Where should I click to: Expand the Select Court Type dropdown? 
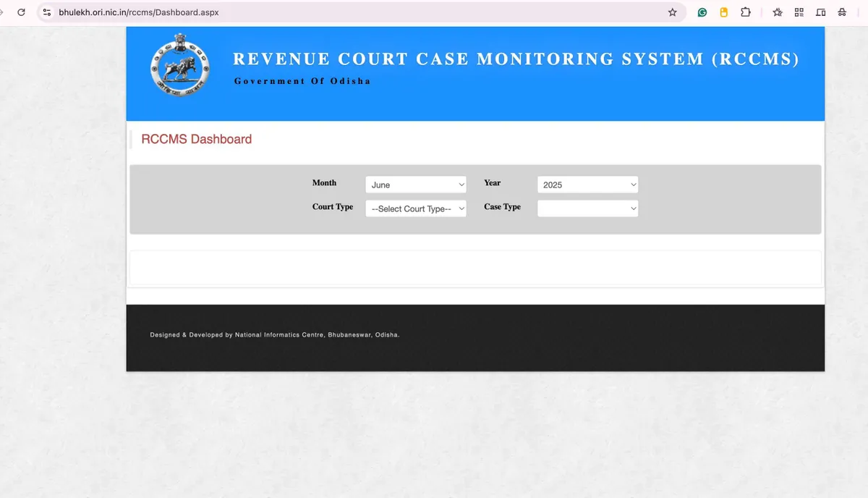415,208
